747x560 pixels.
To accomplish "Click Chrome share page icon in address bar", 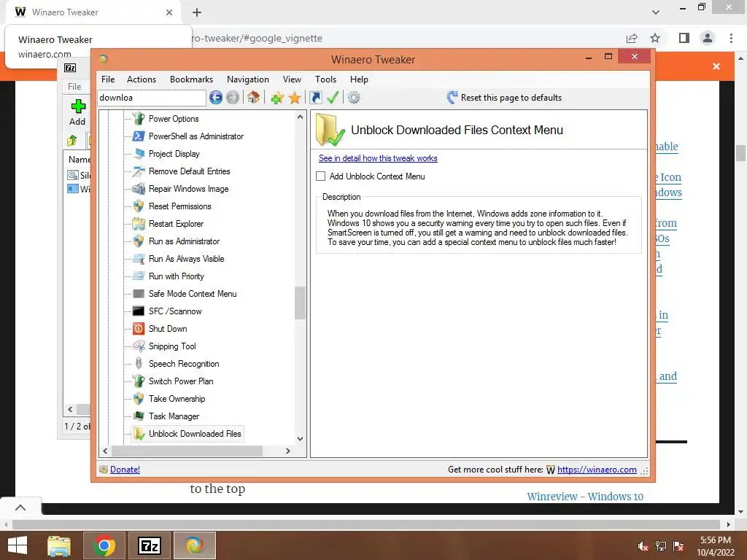I will point(632,38).
